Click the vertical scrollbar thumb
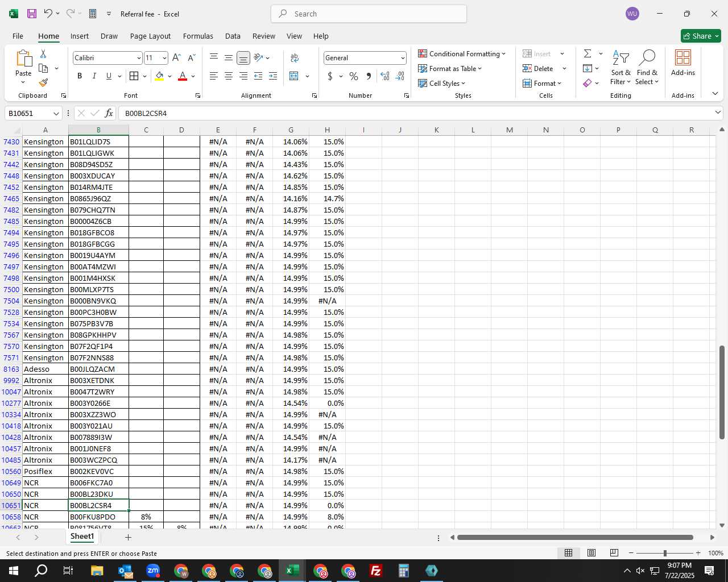 722,392
